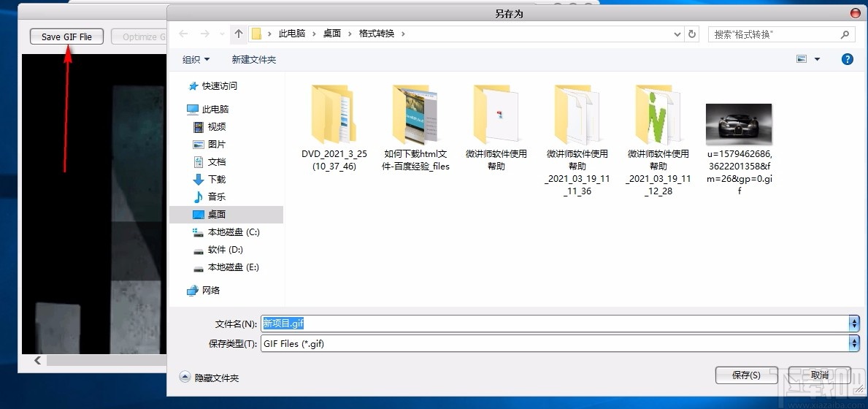Click the Optimize G button in background window
The height and width of the screenshot is (409, 868).
click(x=139, y=37)
